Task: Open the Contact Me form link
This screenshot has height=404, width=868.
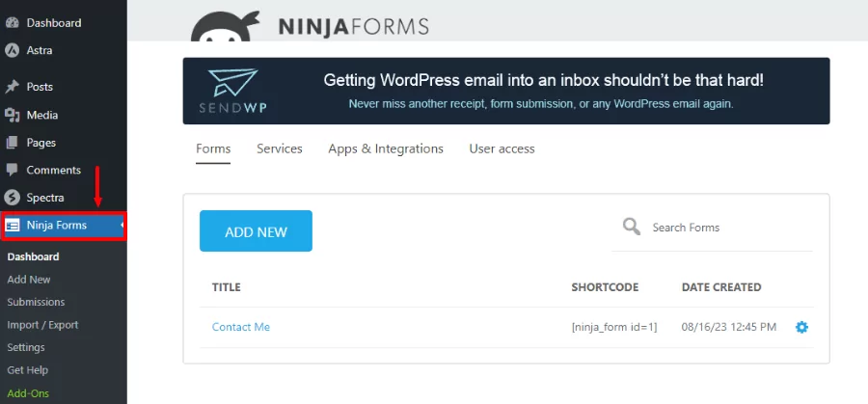Action: pos(241,327)
